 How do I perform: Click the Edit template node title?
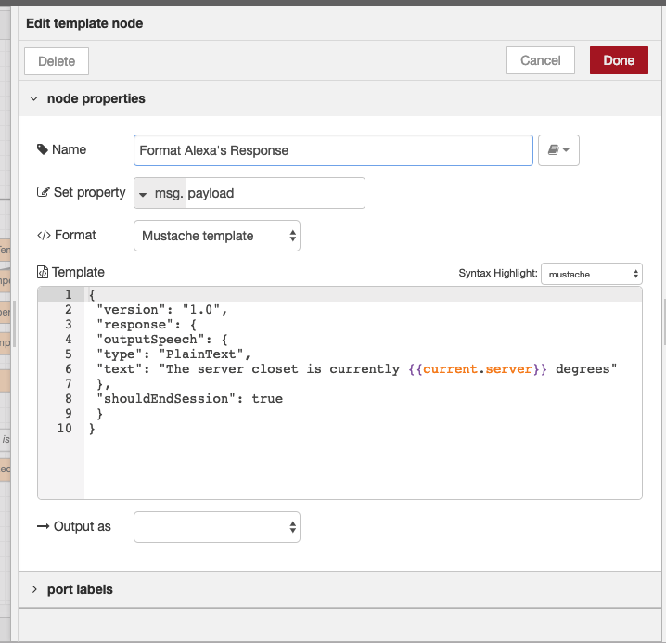click(84, 23)
